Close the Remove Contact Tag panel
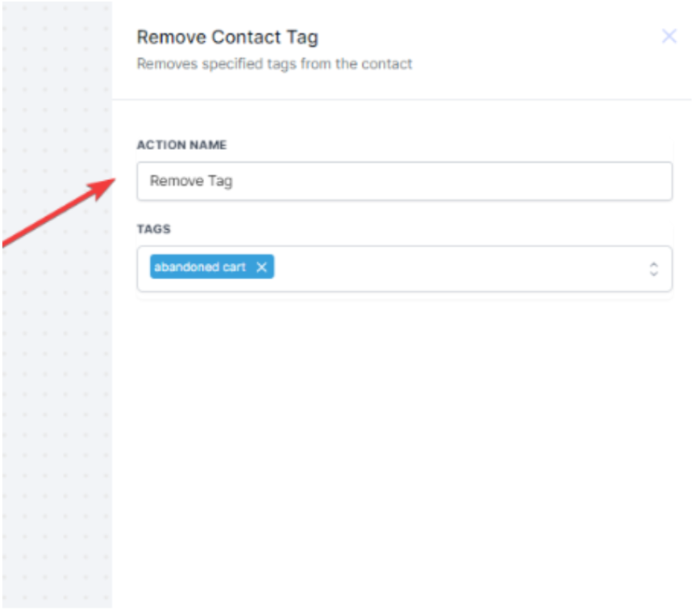Screen dimensions: 700x614 click(669, 36)
